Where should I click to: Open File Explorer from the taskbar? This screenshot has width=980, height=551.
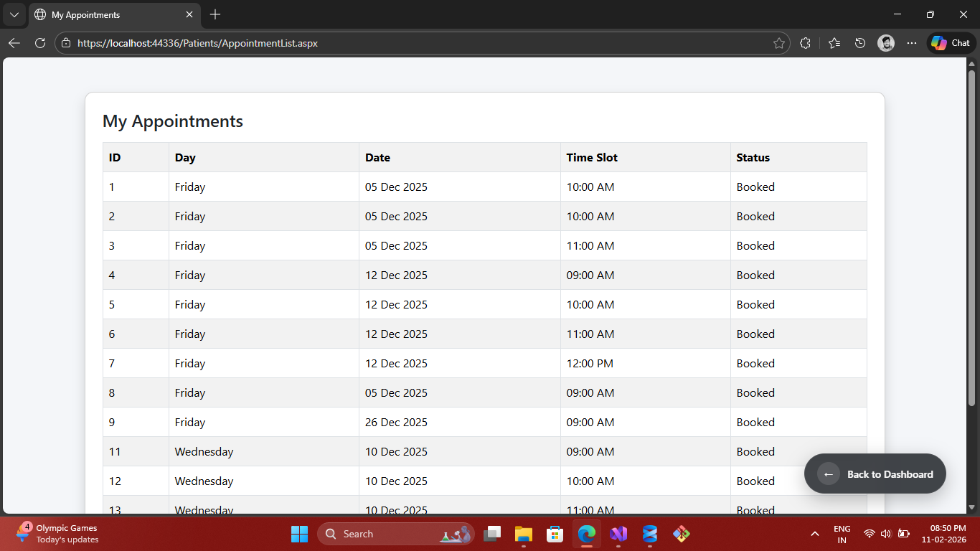(x=524, y=534)
